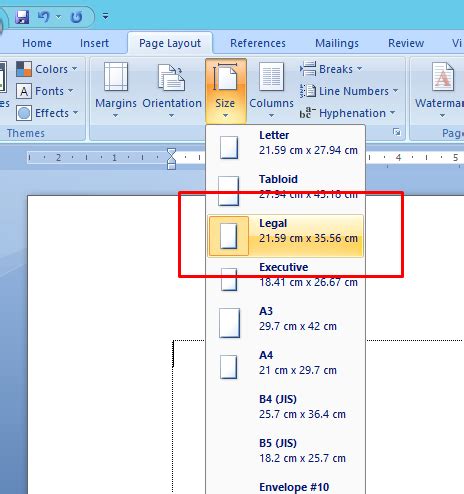Expand the Effects dropdown arrow
This screenshot has width=464, height=494.
[x=76, y=113]
